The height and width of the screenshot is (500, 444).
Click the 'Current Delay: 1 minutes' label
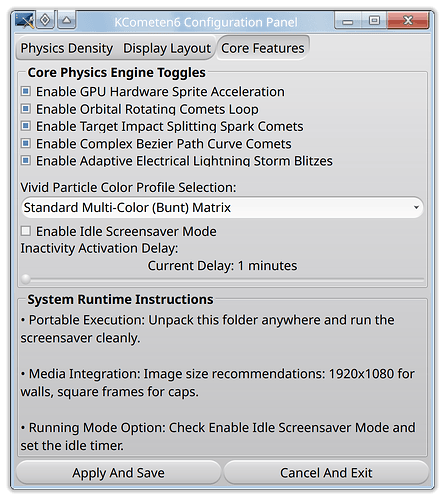pyautogui.click(x=222, y=266)
